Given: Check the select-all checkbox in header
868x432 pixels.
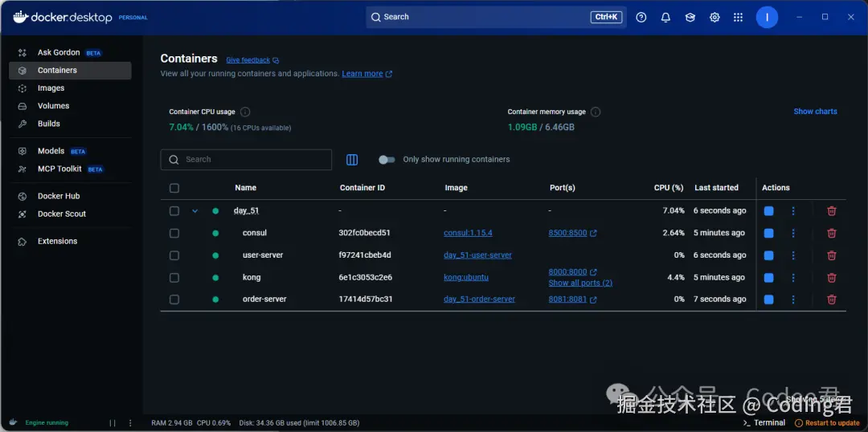Looking at the screenshot, I should (x=174, y=188).
